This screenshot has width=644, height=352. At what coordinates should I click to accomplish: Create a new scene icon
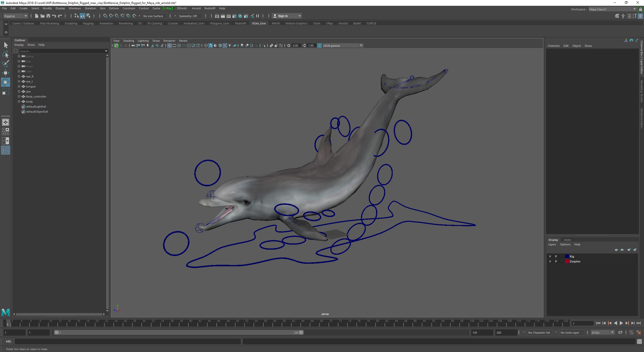(x=36, y=16)
